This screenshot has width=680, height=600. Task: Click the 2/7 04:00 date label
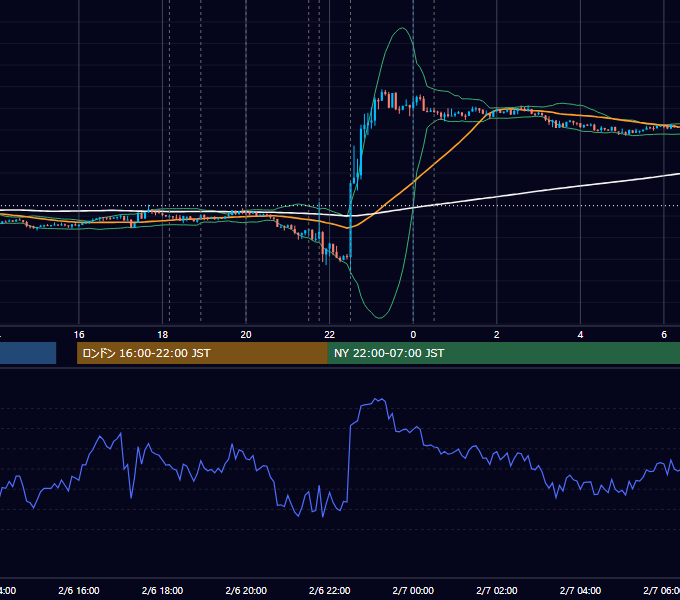click(x=580, y=590)
